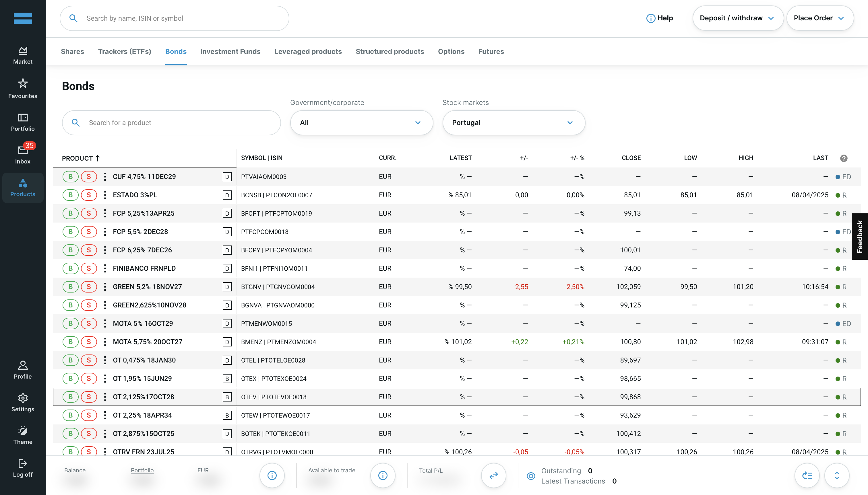This screenshot has width=868, height=495.
Task: Open the Government/corporate All dropdown
Action: pos(361,123)
